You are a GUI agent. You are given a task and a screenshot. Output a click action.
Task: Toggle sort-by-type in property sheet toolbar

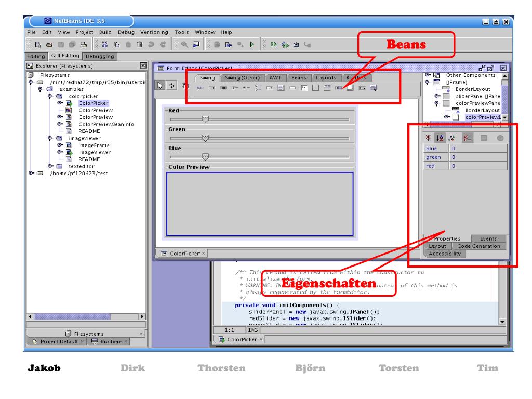(451, 138)
